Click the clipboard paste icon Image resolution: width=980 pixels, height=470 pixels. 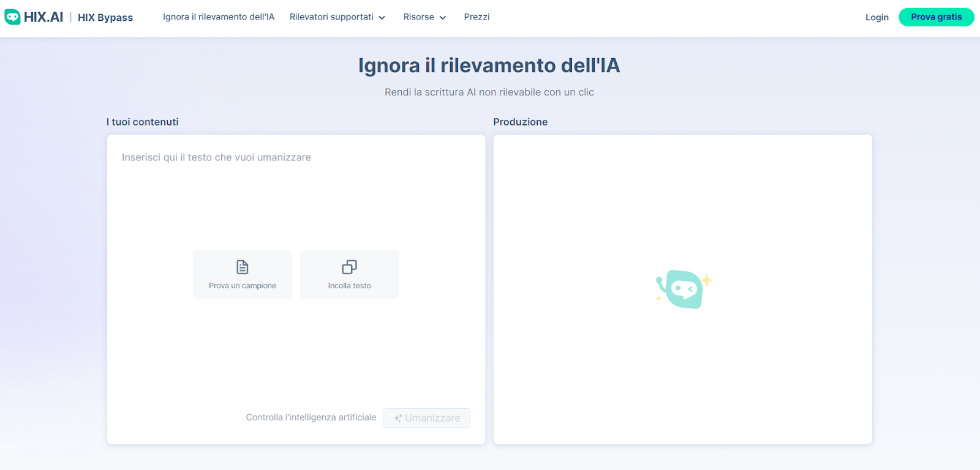tap(349, 267)
